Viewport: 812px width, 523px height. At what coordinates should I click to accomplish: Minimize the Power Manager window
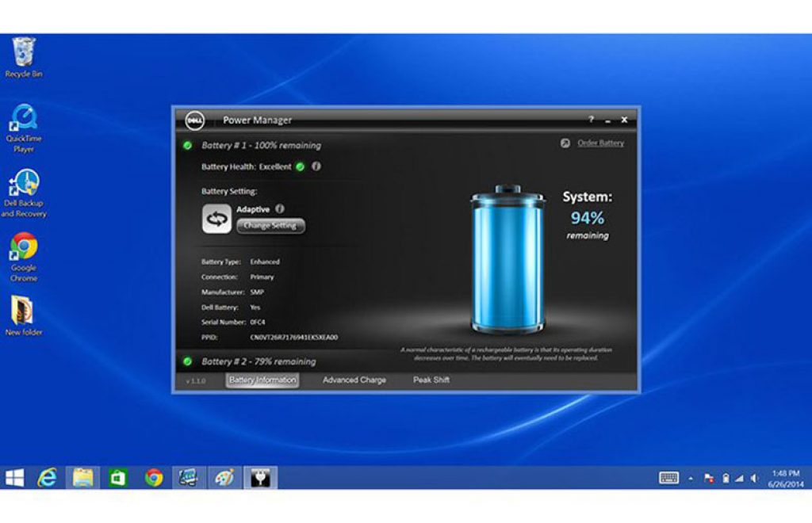(x=608, y=120)
